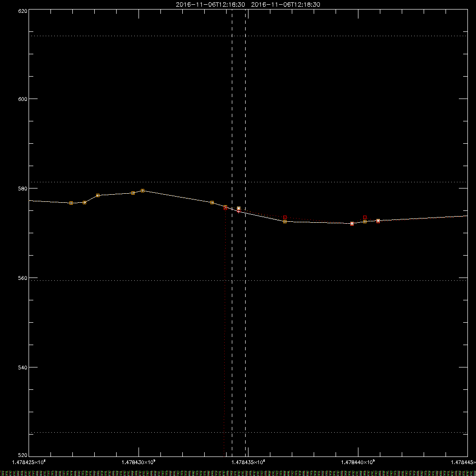Click the y-axis label 540
Viewport: 476px width, 476px height.
coord(23,367)
